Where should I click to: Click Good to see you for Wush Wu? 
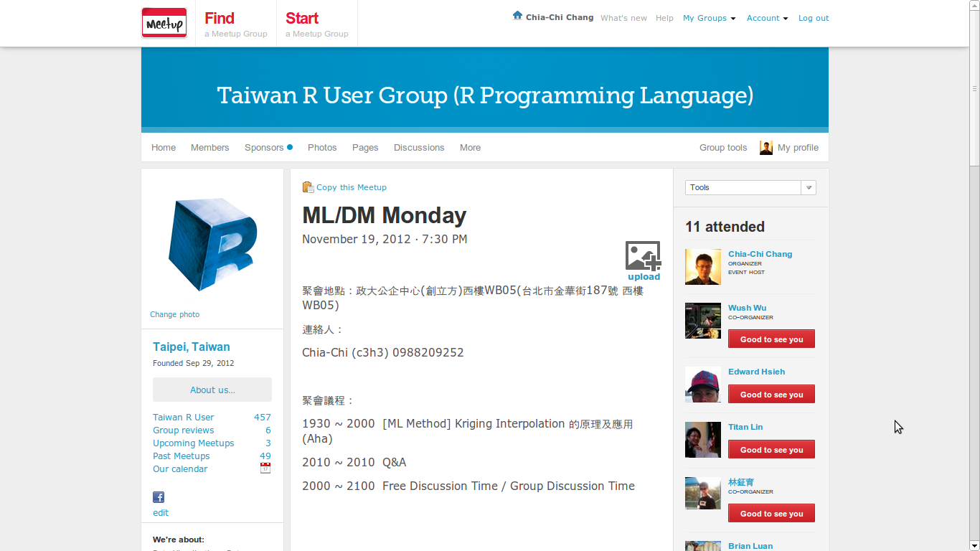pyautogui.click(x=771, y=339)
